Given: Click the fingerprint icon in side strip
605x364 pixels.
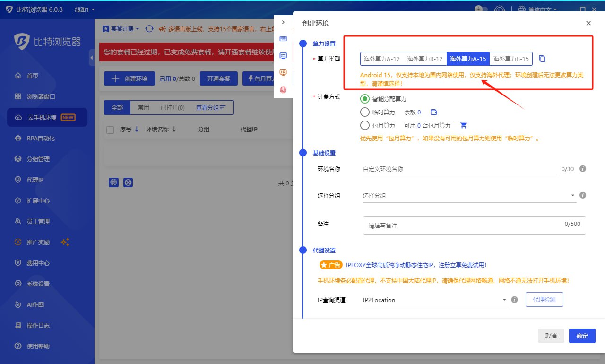Looking at the screenshot, I should tap(283, 89).
